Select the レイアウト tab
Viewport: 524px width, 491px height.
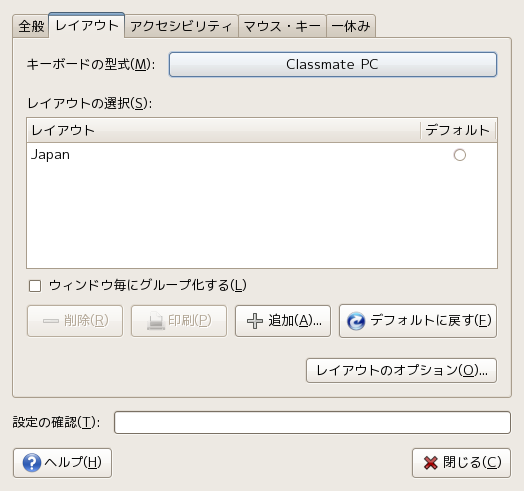click(87, 25)
